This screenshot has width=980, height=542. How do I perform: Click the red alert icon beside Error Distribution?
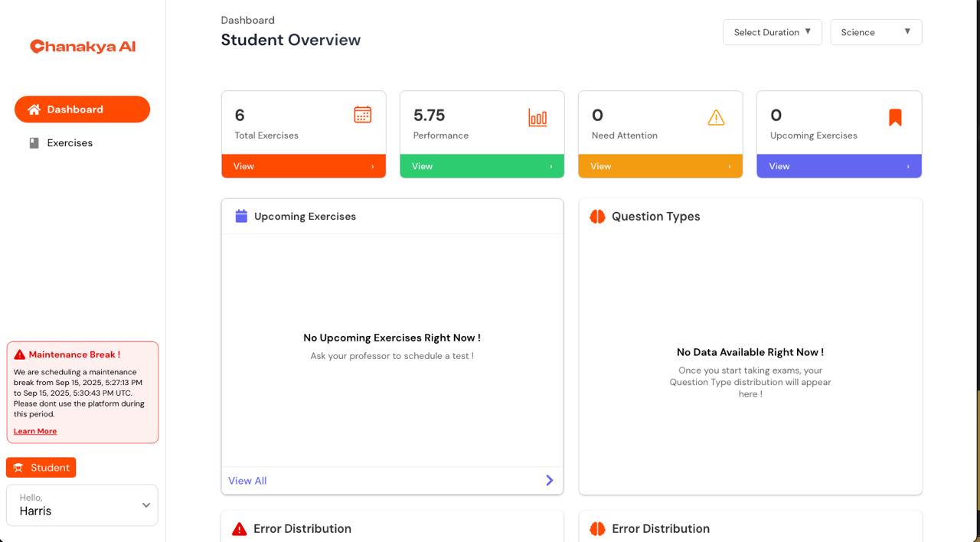[x=240, y=529]
